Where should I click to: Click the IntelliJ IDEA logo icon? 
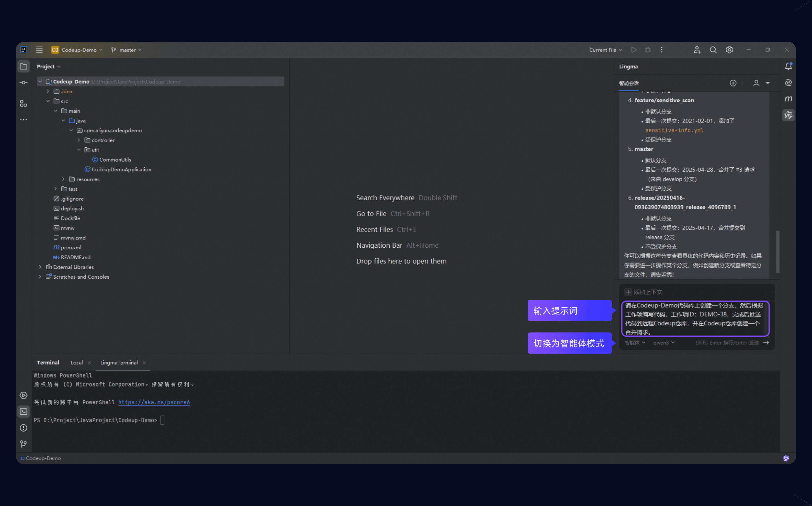point(23,50)
